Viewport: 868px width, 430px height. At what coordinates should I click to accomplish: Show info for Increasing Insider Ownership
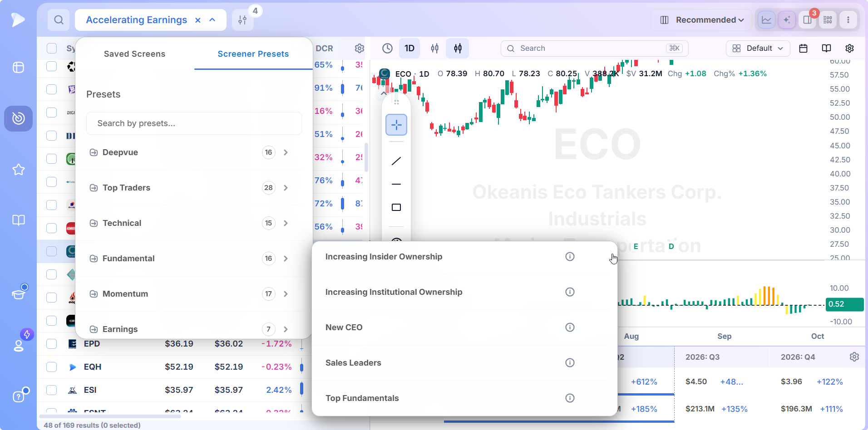point(570,257)
